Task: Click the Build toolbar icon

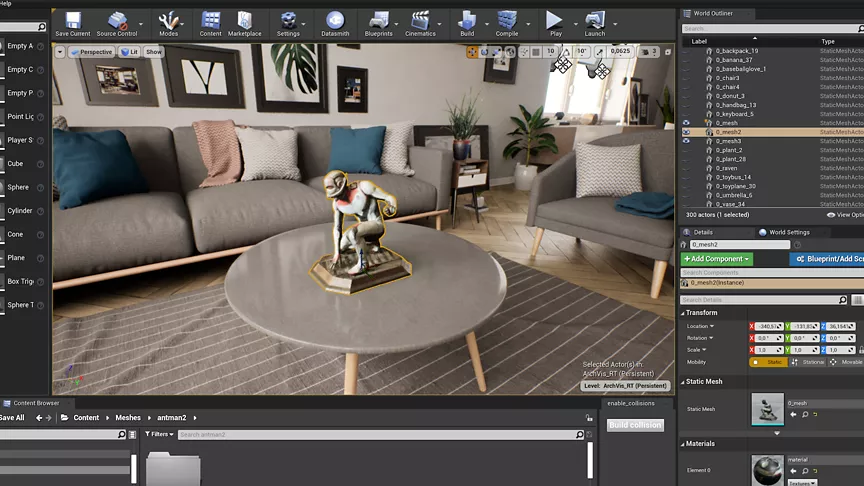Action: [467, 24]
